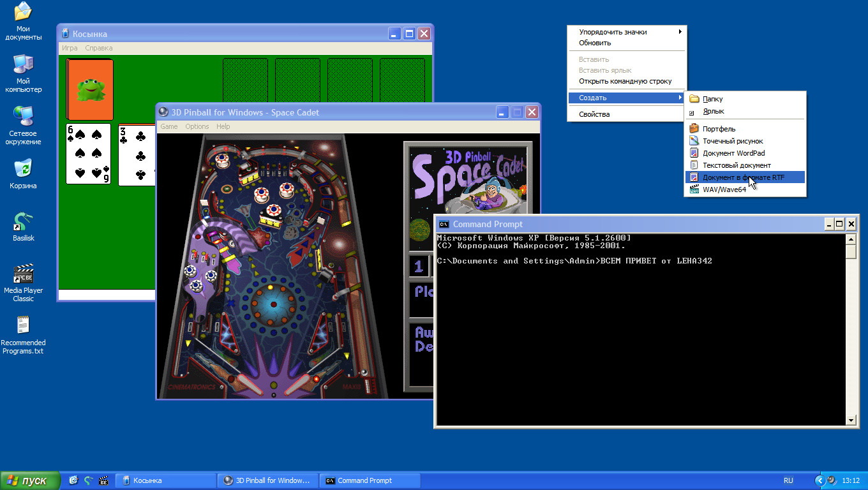Launch Media Player Classic from quick launch
868x490 pixels.
coord(103,480)
